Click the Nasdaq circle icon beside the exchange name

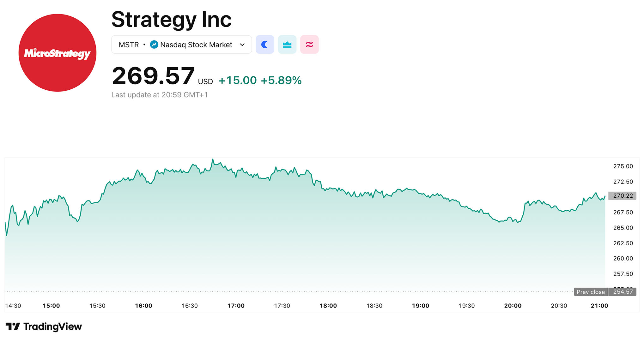coord(155,45)
